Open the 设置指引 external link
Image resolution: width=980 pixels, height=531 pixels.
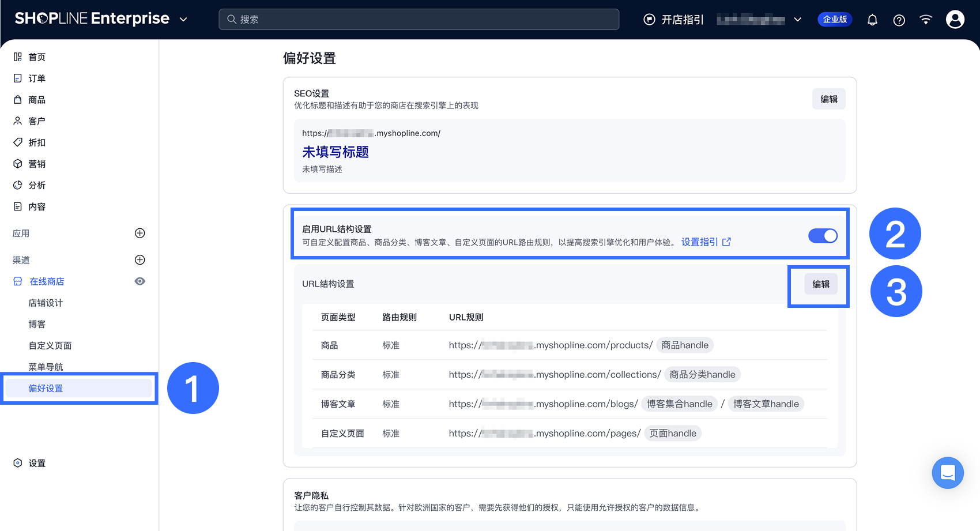point(706,242)
